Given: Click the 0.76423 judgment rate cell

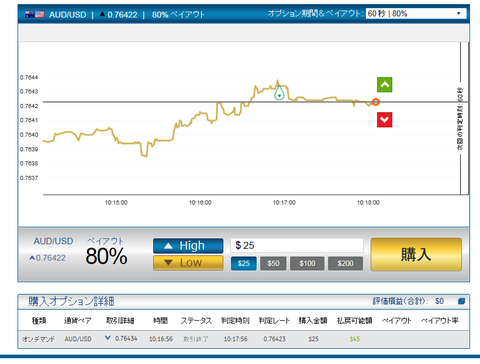Looking at the screenshot, I should 274,339.
